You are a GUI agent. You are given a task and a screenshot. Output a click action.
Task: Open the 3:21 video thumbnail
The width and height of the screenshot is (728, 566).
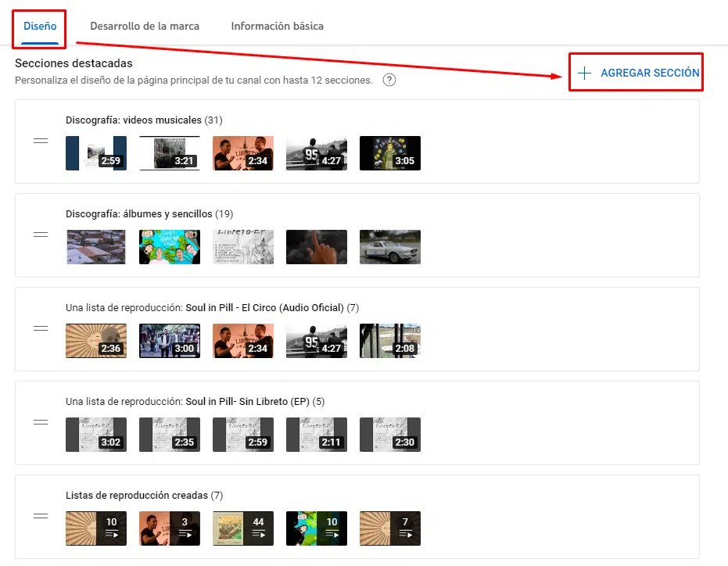pos(169,152)
